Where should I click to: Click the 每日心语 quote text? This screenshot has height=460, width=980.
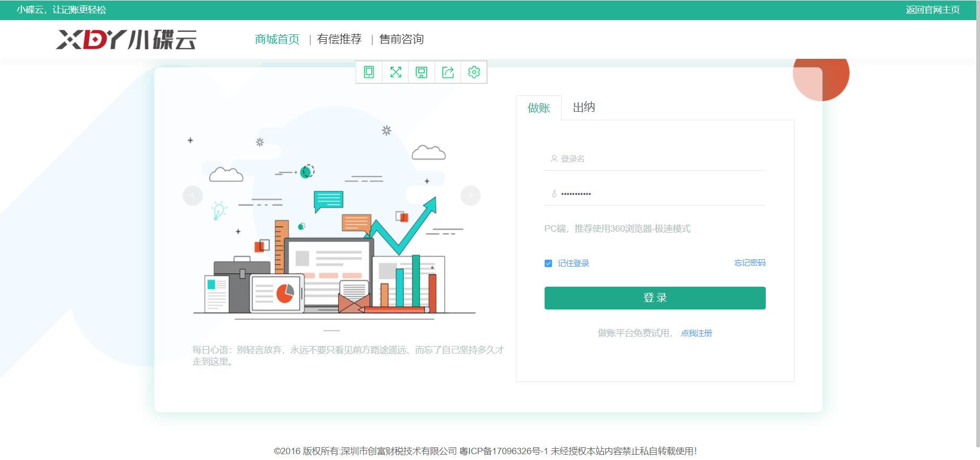(348, 356)
